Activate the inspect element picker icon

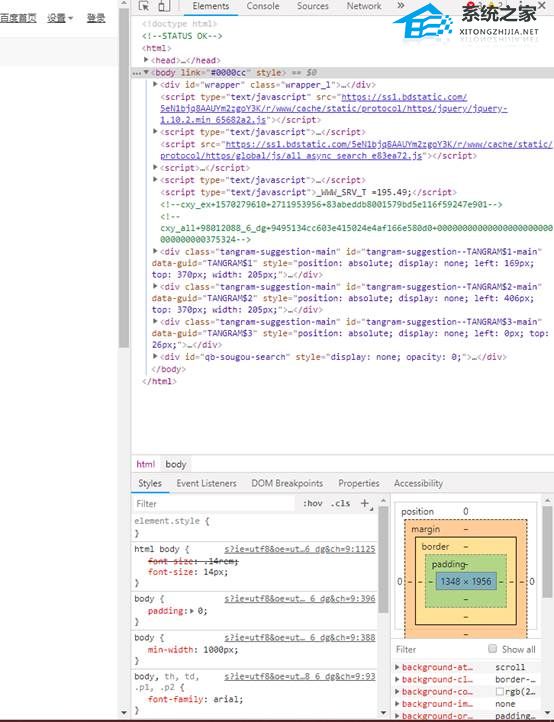pyautogui.click(x=144, y=6)
